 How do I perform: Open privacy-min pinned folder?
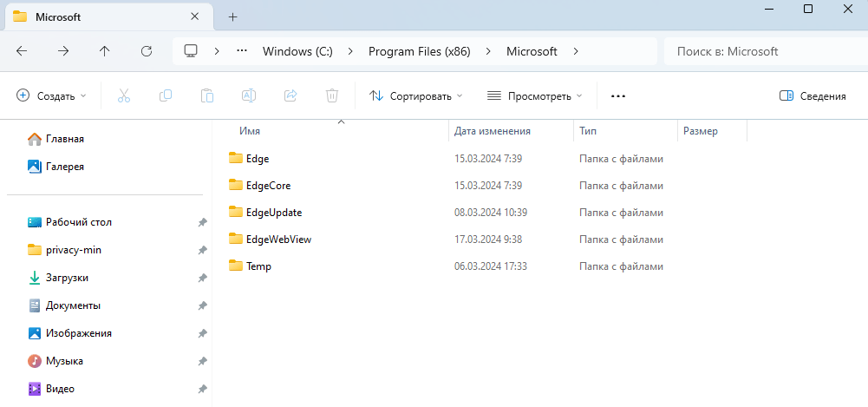click(64, 250)
